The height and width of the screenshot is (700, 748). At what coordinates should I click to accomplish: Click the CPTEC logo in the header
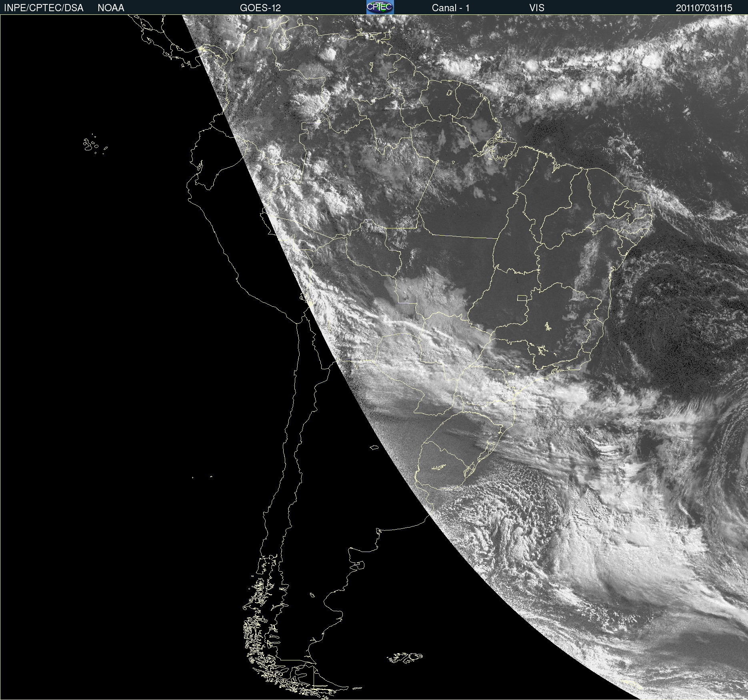point(380,7)
